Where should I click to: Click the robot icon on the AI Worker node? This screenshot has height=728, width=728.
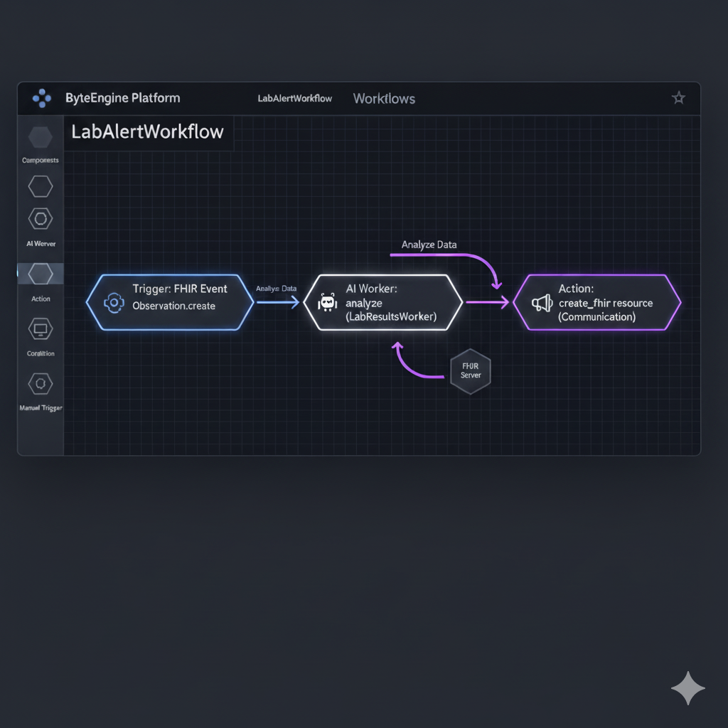(x=328, y=301)
